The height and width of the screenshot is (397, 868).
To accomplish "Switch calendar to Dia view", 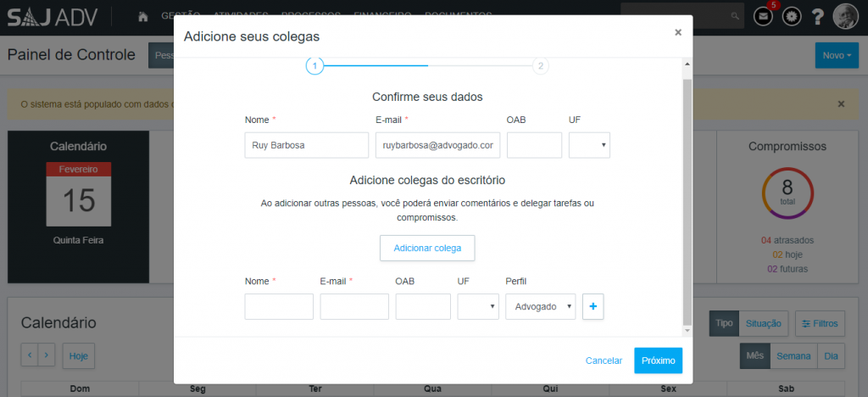I will click(x=831, y=356).
